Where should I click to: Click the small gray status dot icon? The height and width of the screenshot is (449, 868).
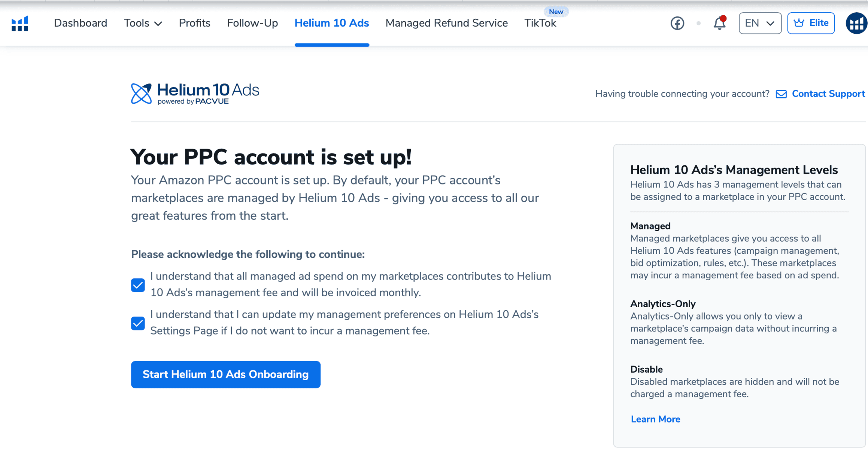[698, 23]
